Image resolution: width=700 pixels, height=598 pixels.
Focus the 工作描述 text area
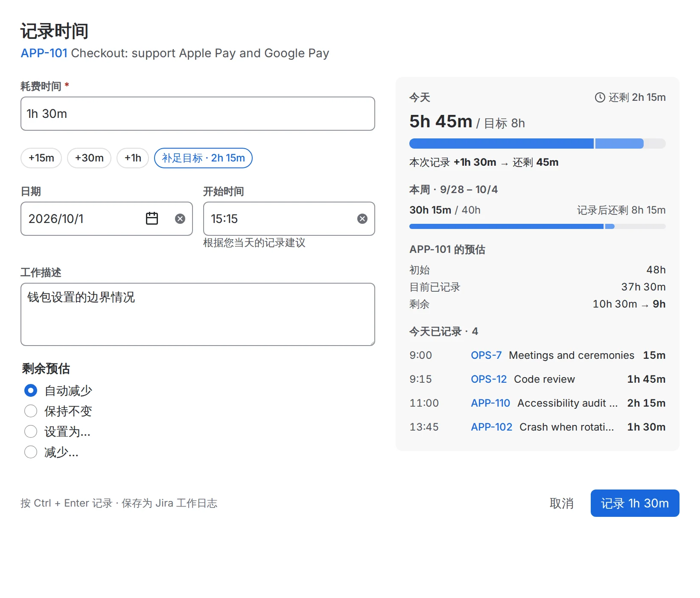point(198,314)
